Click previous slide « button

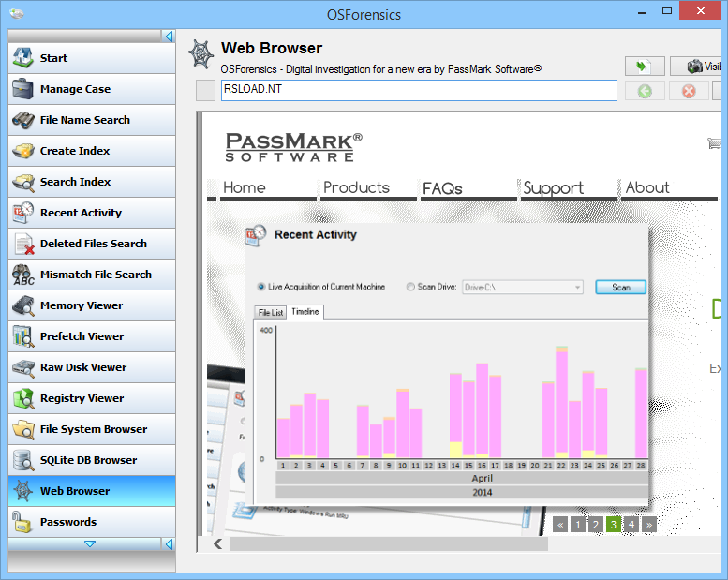coord(560,525)
